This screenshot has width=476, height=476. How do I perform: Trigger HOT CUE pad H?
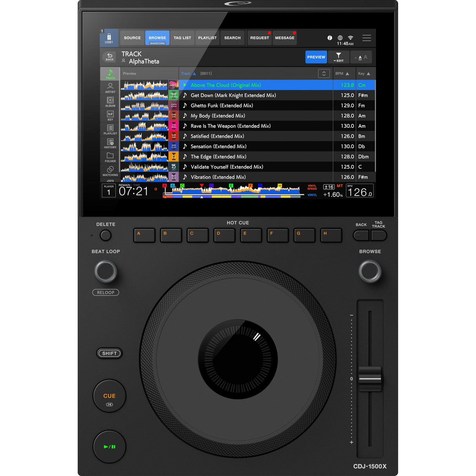[x=331, y=235]
